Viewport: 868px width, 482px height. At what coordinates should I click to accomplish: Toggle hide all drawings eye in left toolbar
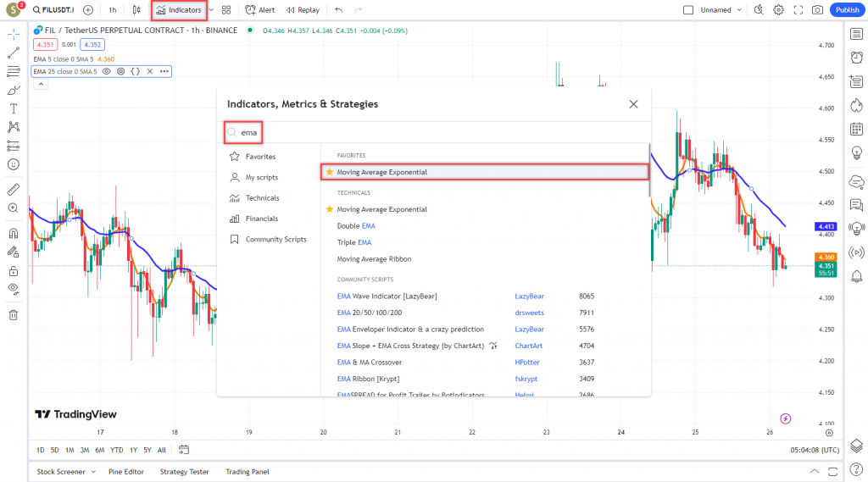14,290
